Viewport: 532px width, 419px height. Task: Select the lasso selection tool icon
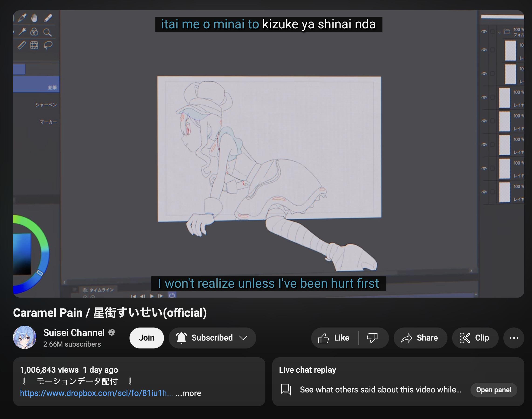click(x=48, y=45)
